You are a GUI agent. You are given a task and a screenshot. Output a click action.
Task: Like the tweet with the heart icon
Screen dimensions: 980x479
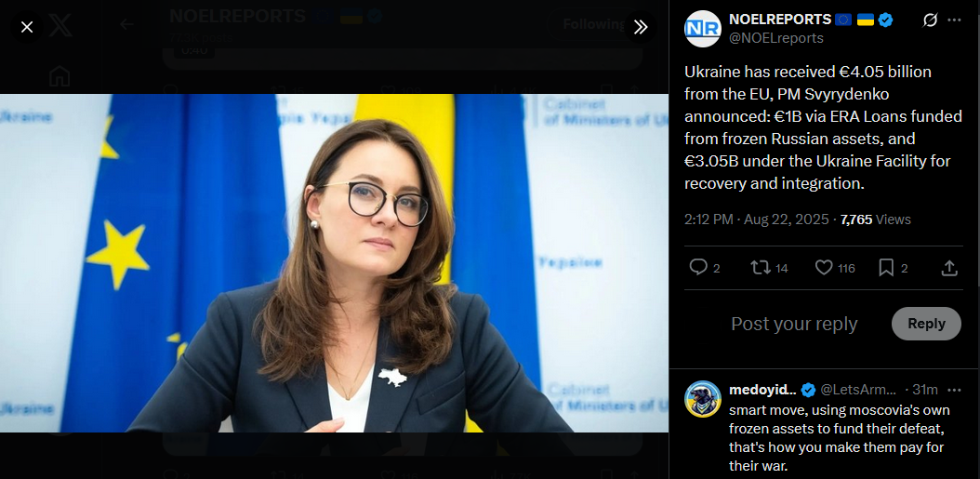(825, 268)
